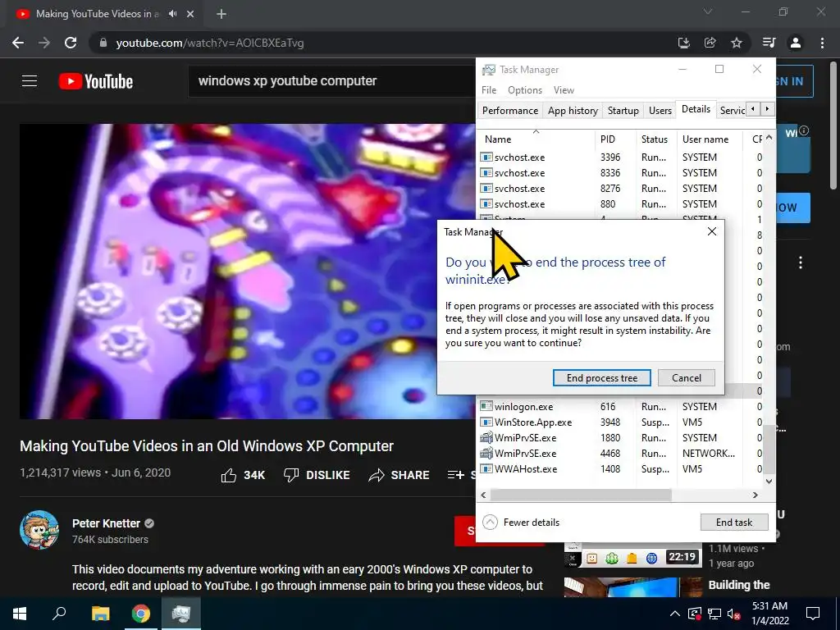Switch to Performance tab
Screen dimensions: 840x630
tap(510, 111)
